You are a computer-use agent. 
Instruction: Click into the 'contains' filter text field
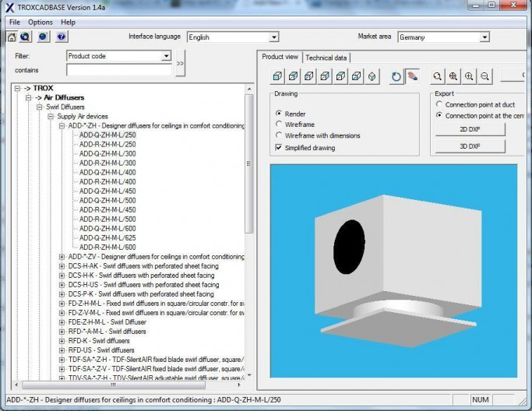118,70
